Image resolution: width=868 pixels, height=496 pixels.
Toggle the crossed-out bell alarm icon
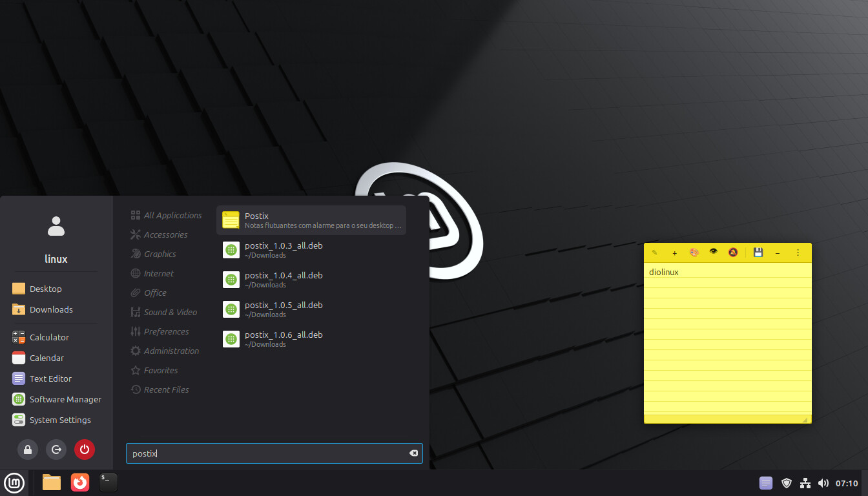[733, 253]
